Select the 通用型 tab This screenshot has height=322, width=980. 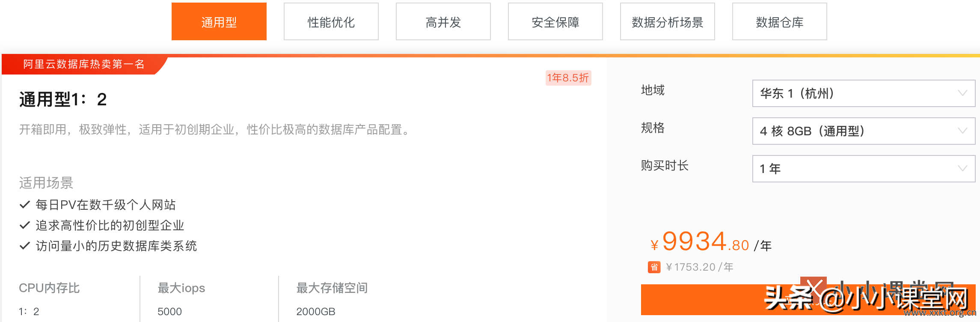[x=219, y=21]
